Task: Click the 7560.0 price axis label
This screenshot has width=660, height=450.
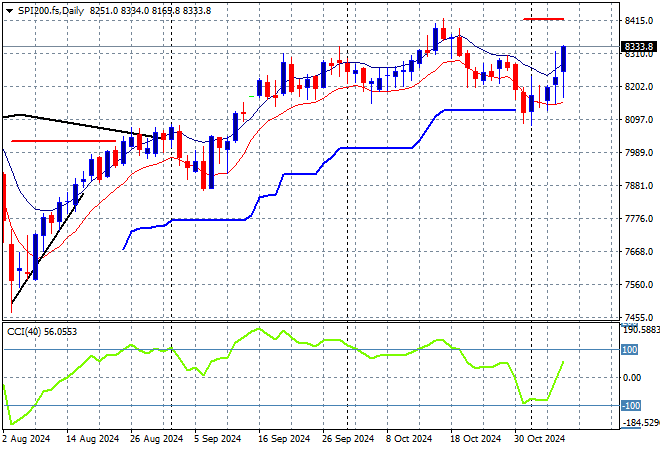Action: tap(639, 285)
